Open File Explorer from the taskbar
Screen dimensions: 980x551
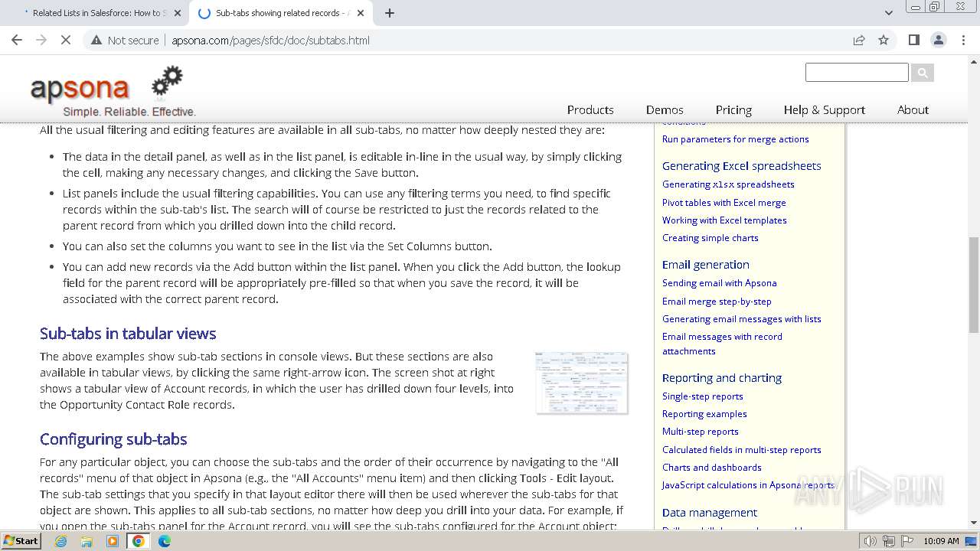tap(87, 541)
